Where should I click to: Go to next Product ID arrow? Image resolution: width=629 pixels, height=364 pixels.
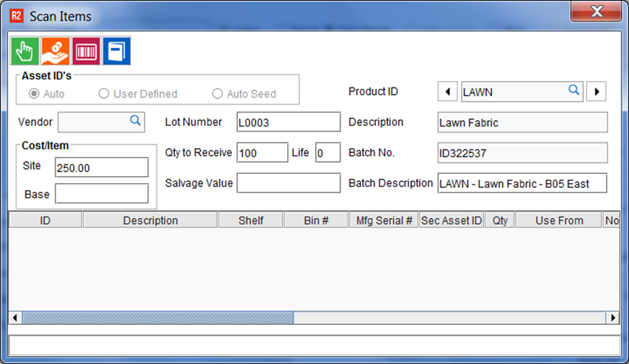click(x=596, y=92)
